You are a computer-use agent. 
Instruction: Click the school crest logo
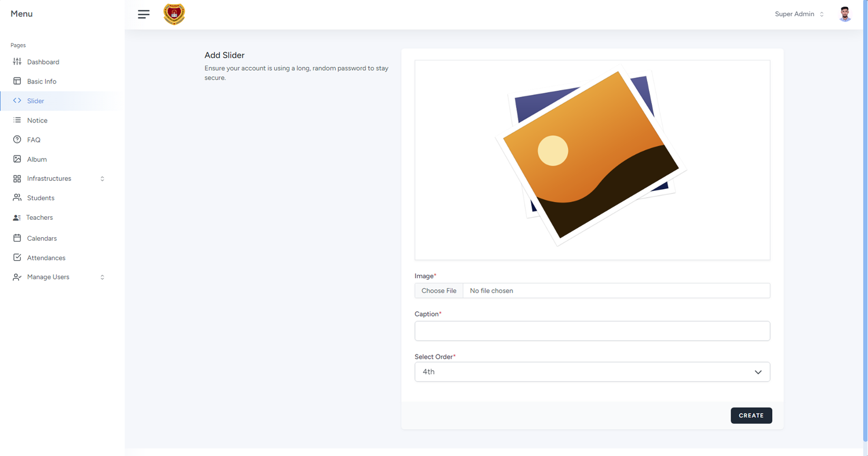pyautogui.click(x=174, y=14)
